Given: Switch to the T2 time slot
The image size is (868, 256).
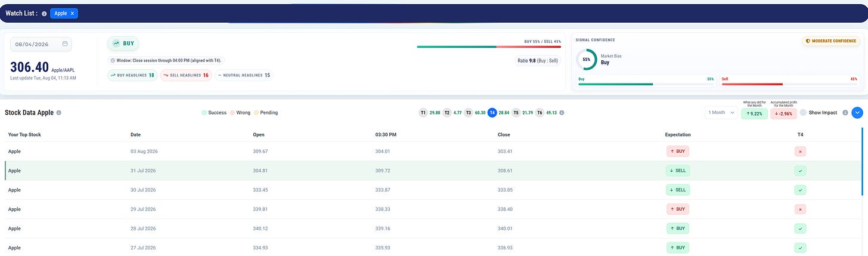Looking at the screenshot, I should 447,112.
